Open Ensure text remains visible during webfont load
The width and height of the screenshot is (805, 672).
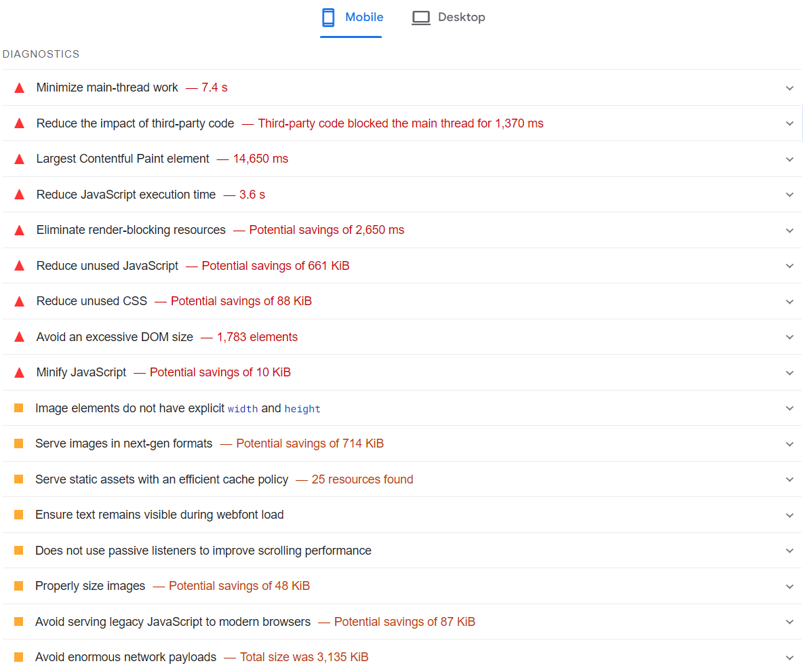pyautogui.click(x=159, y=515)
